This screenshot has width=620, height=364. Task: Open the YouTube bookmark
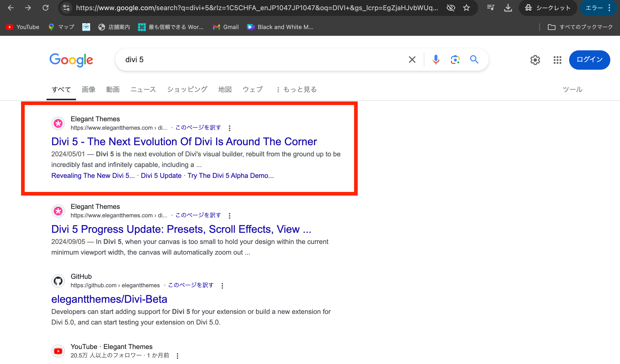pos(23,27)
